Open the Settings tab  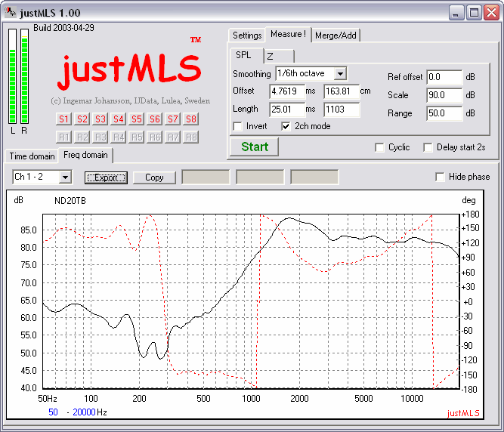coord(247,35)
